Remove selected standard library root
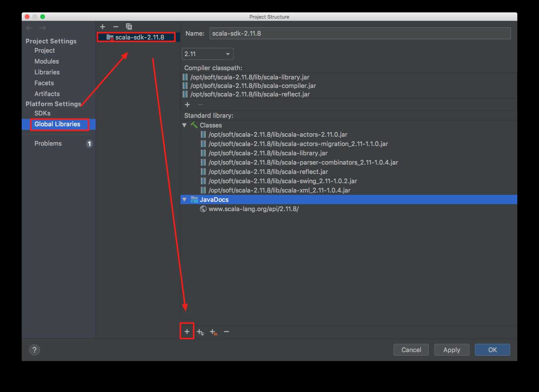The height and width of the screenshot is (392, 539). coord(227,332)
